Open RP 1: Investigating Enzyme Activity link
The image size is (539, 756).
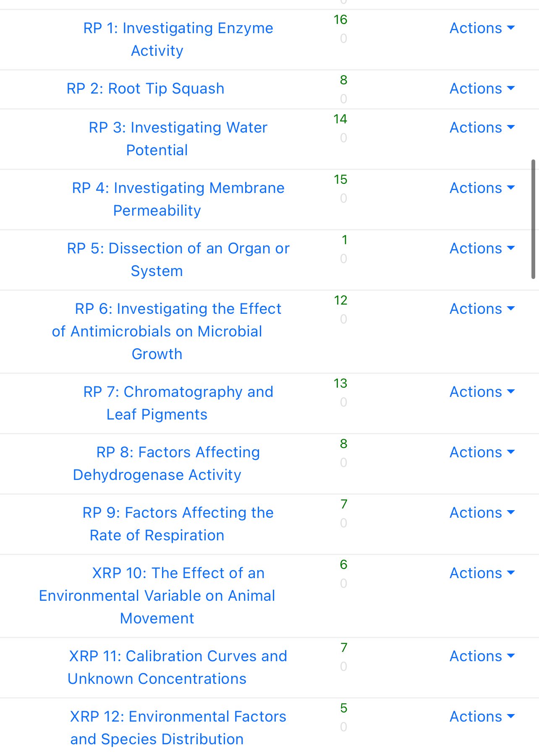178,39
